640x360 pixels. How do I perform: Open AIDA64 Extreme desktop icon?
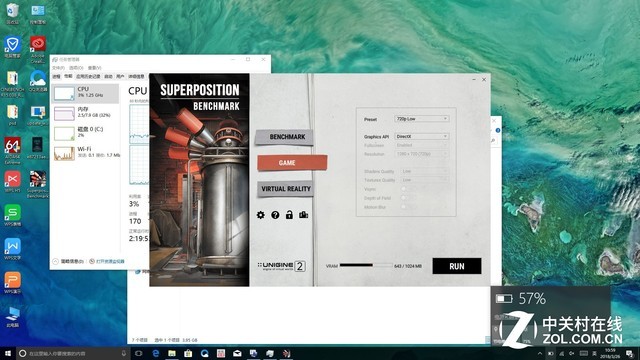[x=13, y=150]
